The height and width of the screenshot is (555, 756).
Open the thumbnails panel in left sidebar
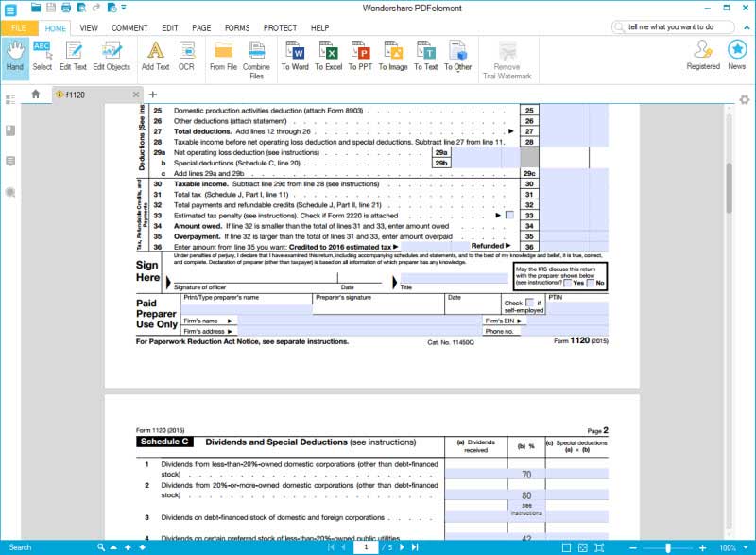[10, 100]
